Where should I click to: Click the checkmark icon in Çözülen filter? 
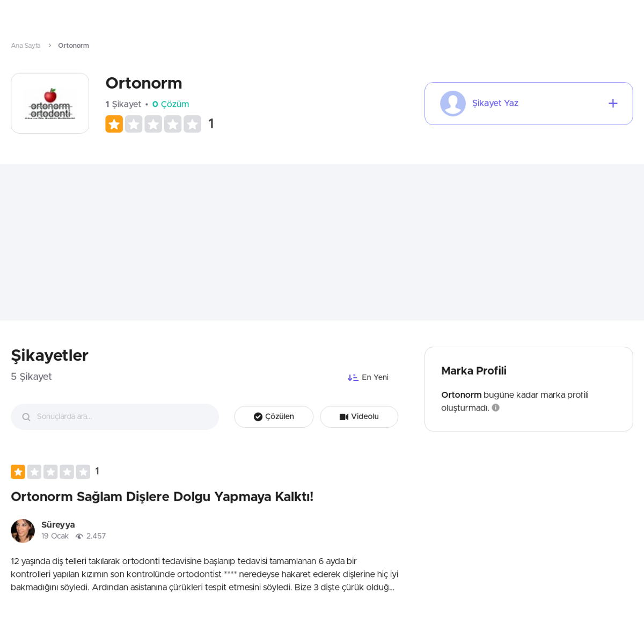(x=258, y=417)
